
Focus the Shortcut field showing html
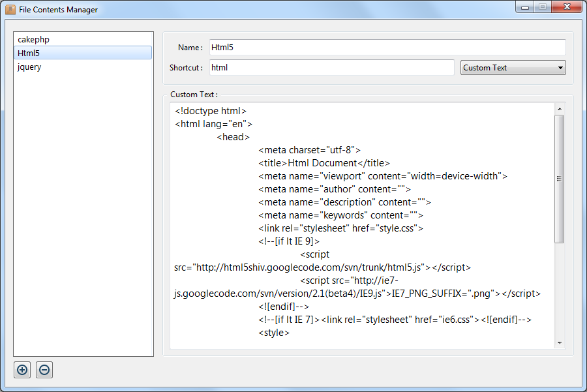coord(331,67)
